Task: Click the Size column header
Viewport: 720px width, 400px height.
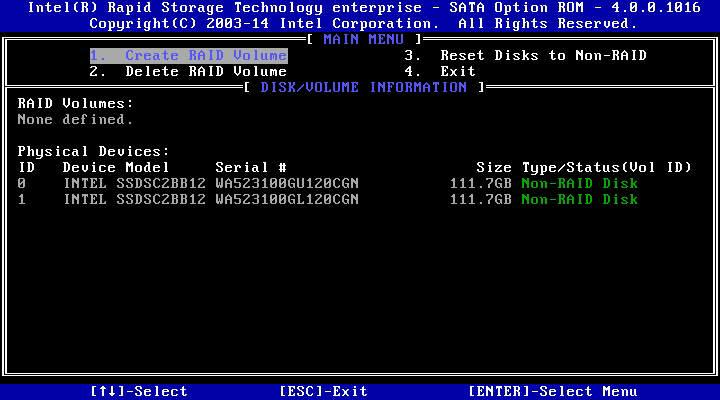Action: (x=494, y=167)
